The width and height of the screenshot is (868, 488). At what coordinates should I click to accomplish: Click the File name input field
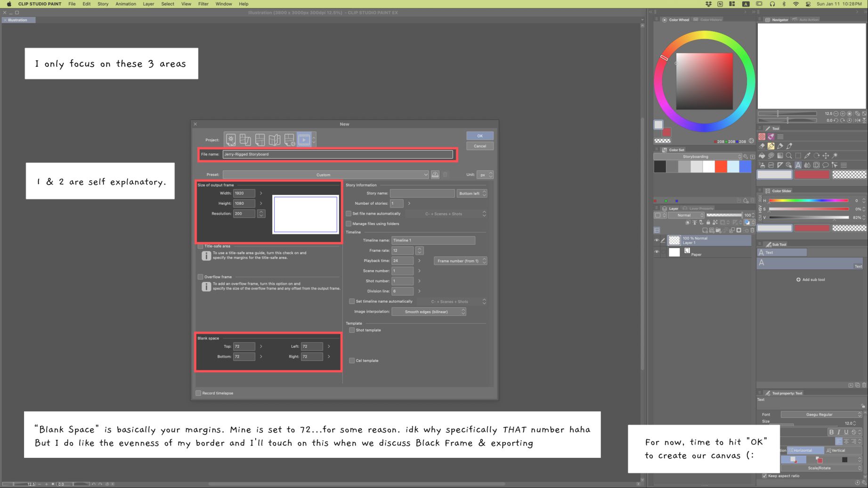tap(338, 154)
